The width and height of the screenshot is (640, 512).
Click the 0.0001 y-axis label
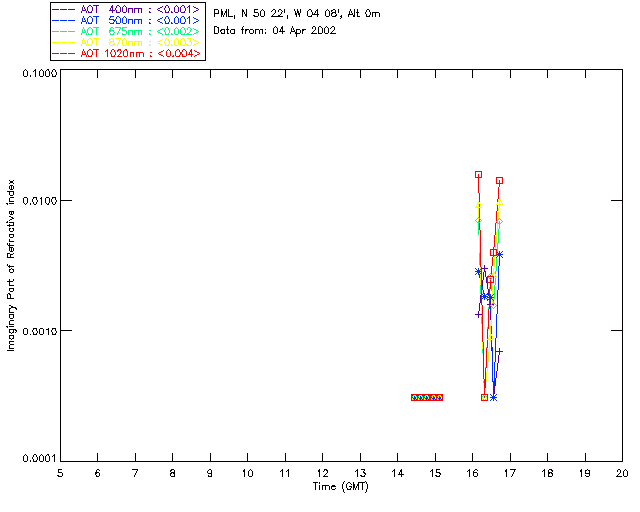pos(40,459)
